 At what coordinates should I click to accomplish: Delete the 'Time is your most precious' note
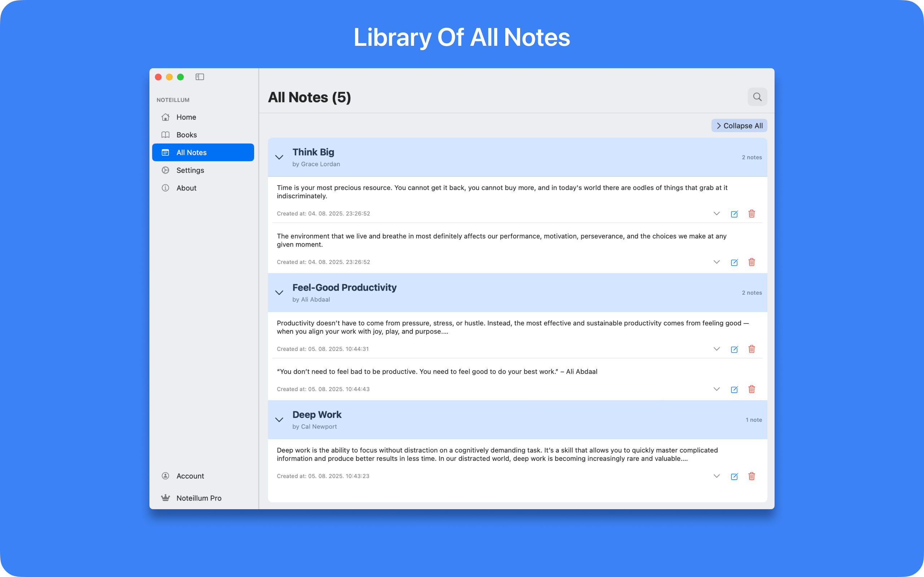[751, 214]
